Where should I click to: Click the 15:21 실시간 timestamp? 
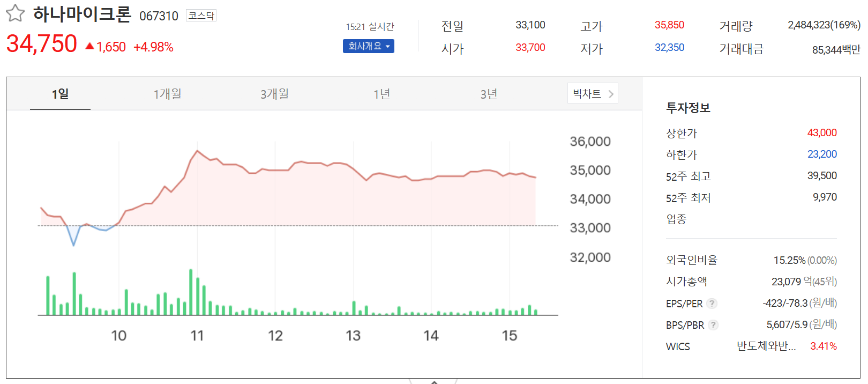coord(370,27)
